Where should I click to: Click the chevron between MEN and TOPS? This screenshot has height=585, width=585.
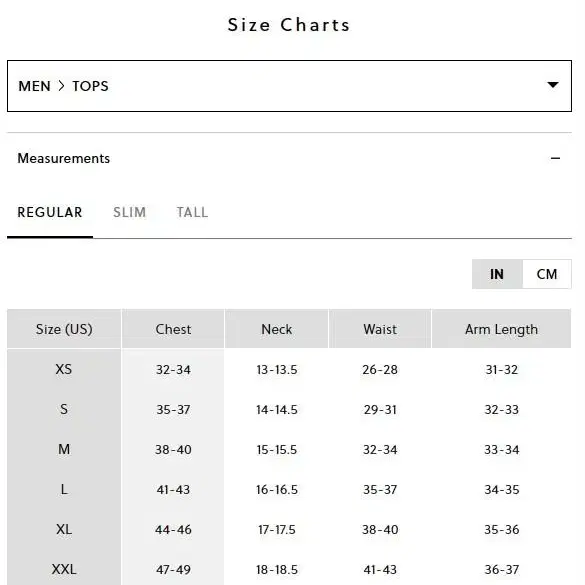click(62, 86)
